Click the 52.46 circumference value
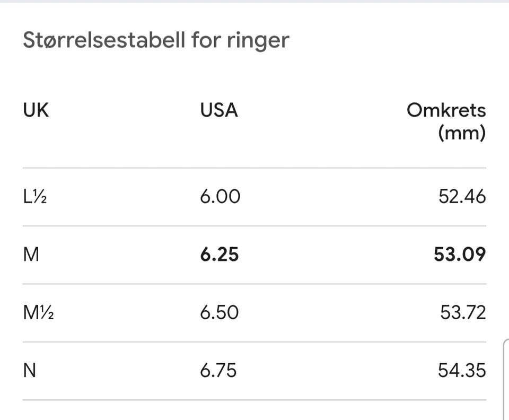This screenshot has width=509, height=420. (462, 196)
